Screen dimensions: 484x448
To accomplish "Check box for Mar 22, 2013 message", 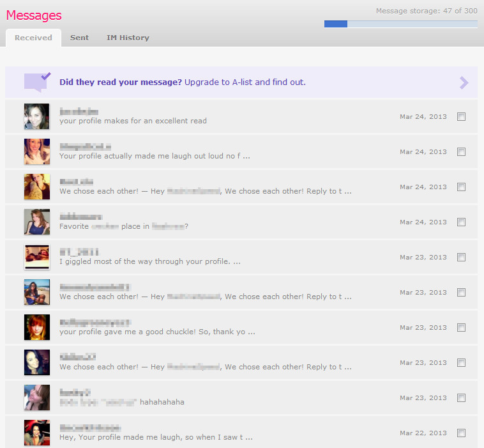I will 461,433.
